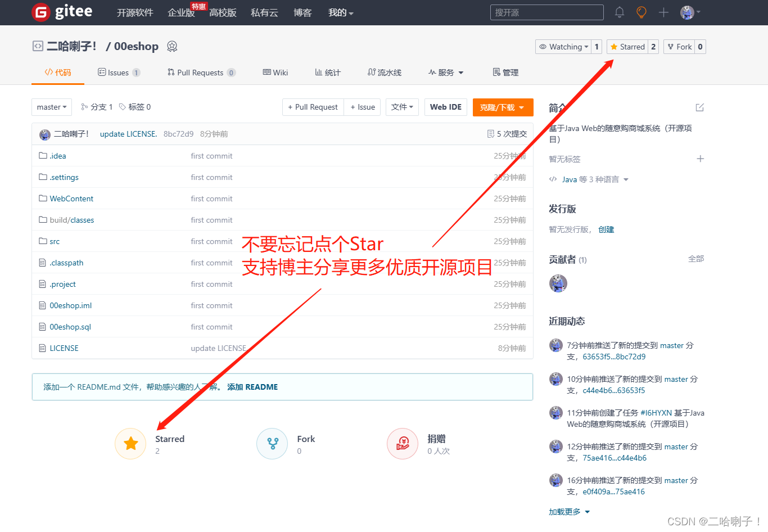
Task: Open the 00eshop.iml file
Action: tap(70, 305)
